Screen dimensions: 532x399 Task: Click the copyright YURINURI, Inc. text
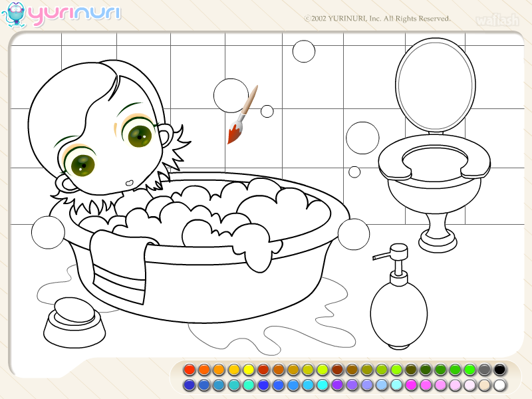[378, 19]
